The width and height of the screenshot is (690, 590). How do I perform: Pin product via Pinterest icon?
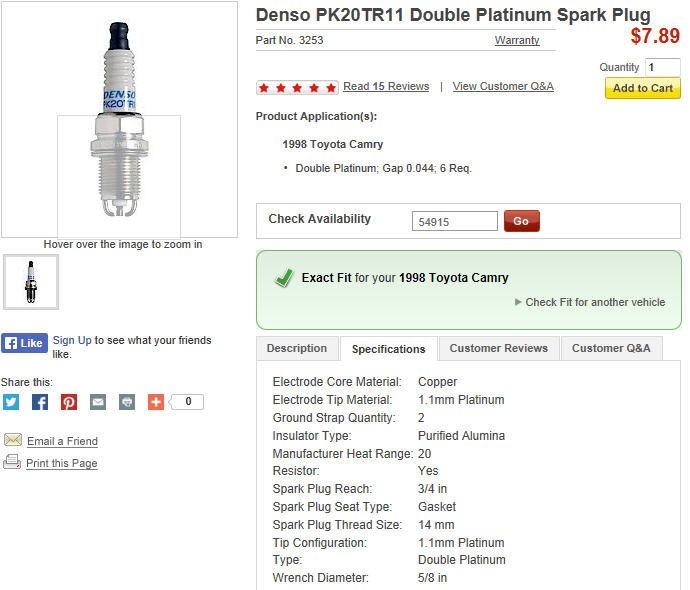coord(69,402)
